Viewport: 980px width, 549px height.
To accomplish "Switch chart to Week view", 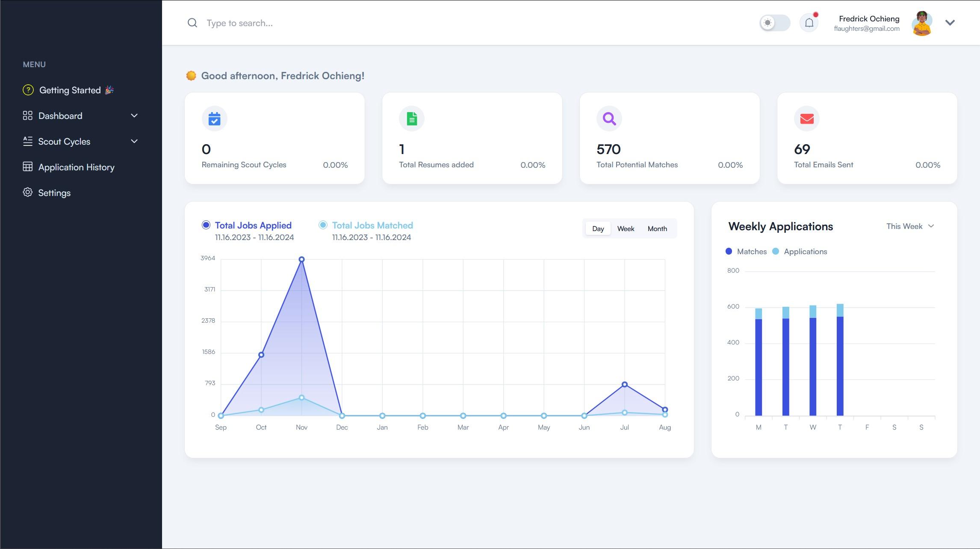I will click(x=626, y=229).
